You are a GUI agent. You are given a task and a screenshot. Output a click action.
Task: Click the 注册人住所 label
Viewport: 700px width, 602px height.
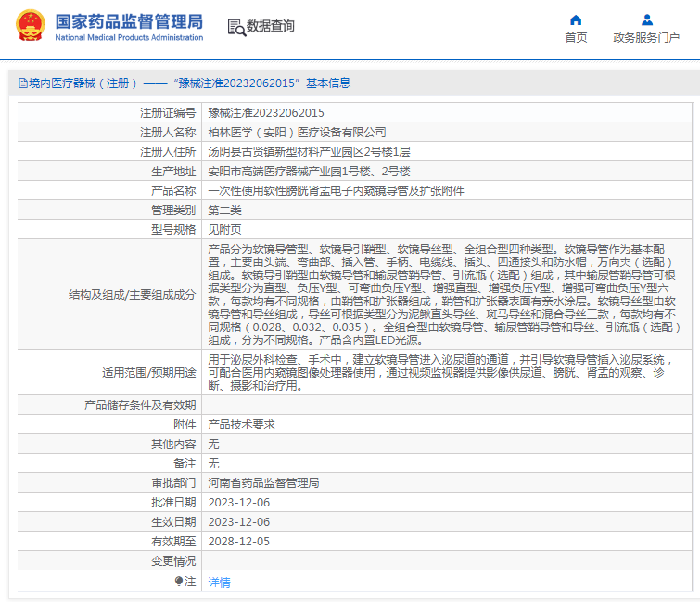168,152
